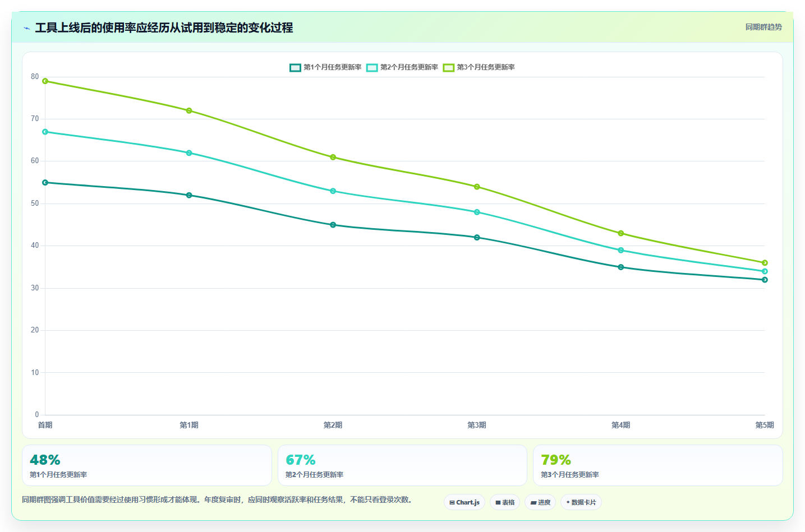Viewport: 805px width, 532px height.
Task: Click the lightning bolt icon beside the title
Action: 26,28
